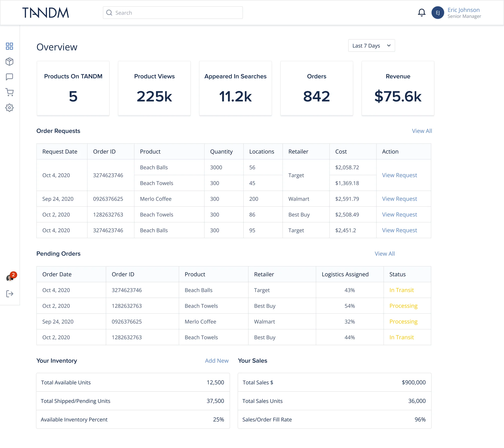Click the Eric Johnson profile name

[463, 10]
